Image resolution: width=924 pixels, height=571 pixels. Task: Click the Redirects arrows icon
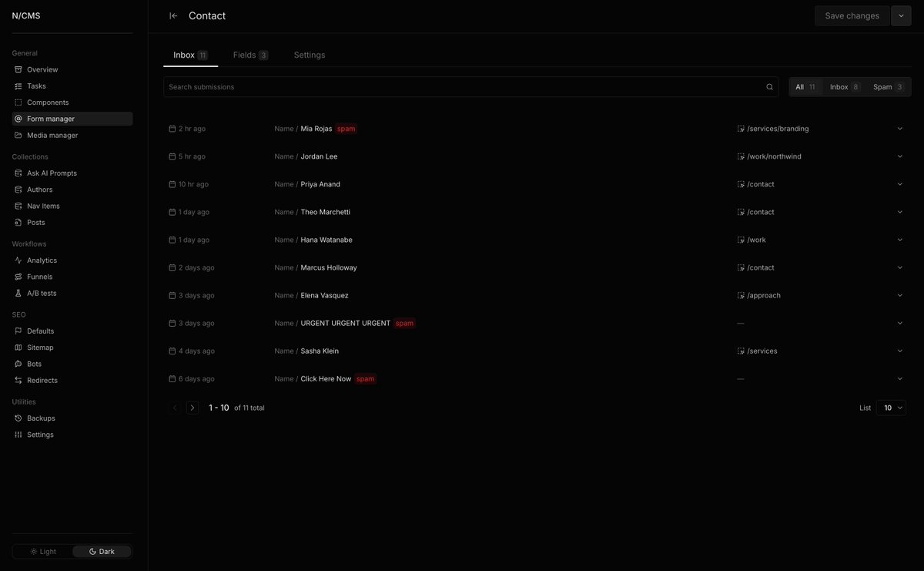[x=18, y=380]
